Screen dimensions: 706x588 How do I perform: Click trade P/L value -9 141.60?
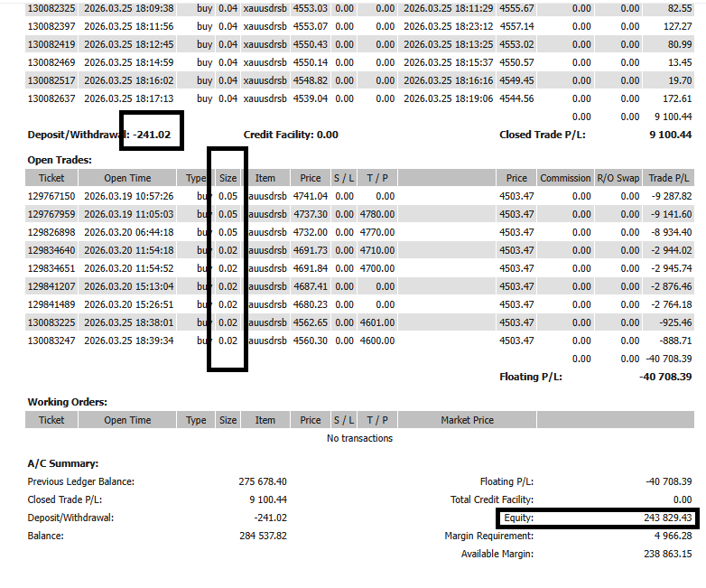click(x=672, y=214)
